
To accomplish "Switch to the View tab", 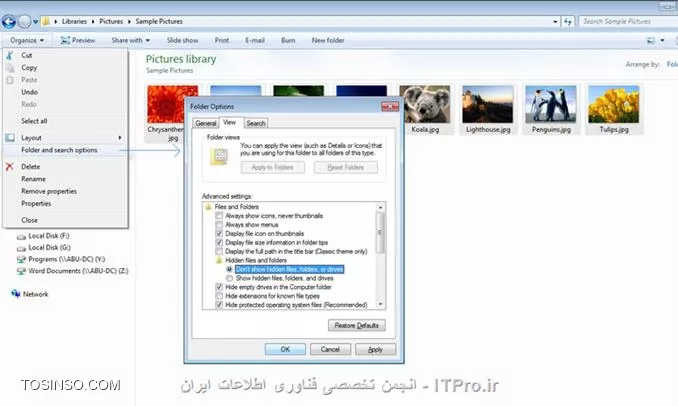I will (x=230, y=122).
